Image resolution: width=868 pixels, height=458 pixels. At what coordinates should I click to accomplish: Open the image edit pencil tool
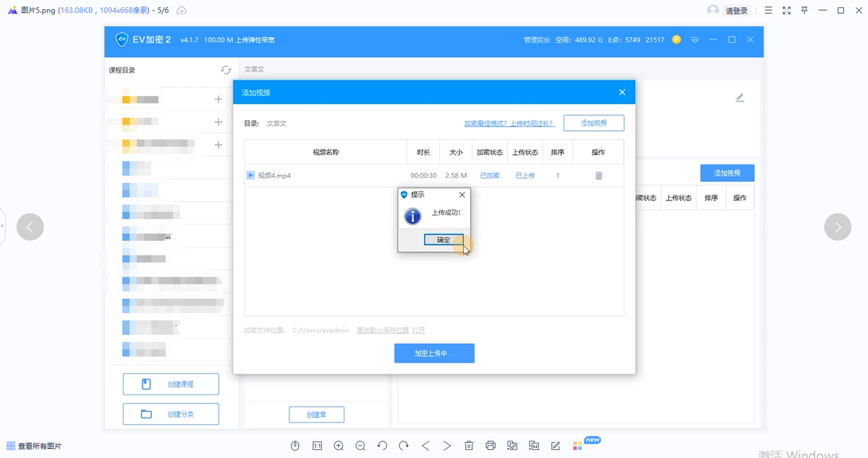(556, 446)
